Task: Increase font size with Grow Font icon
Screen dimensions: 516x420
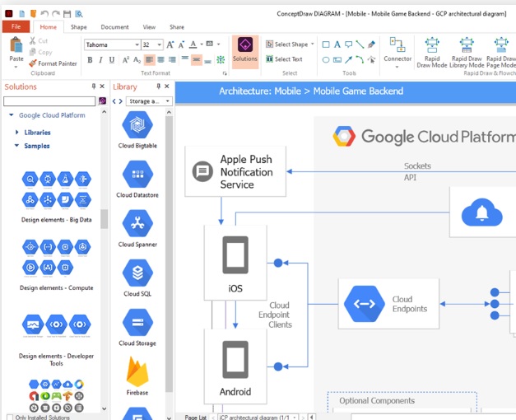Action: 170,44
